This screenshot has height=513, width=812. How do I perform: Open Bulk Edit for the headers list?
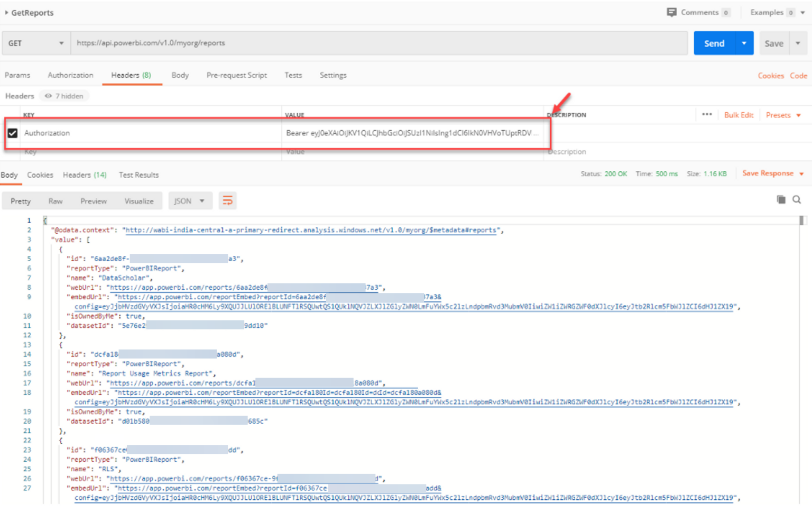[739, 114]
